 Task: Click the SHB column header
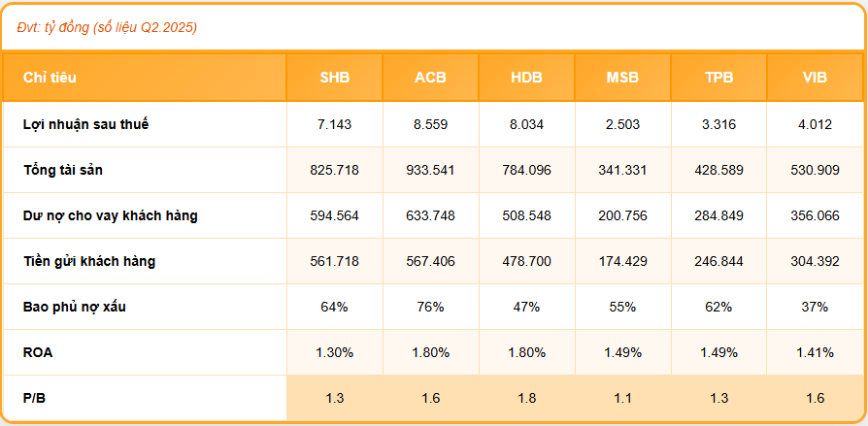click(x=334, y=78)
